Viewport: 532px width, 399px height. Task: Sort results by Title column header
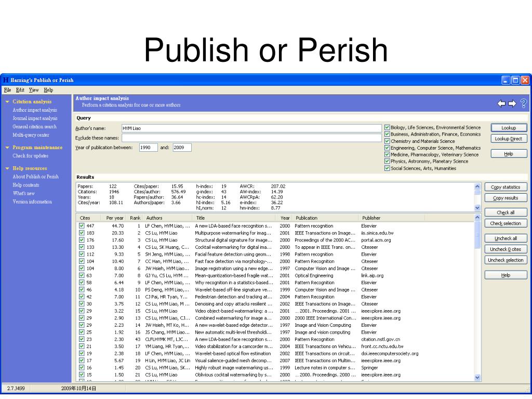pyautogui.click(x=235, y=218)
